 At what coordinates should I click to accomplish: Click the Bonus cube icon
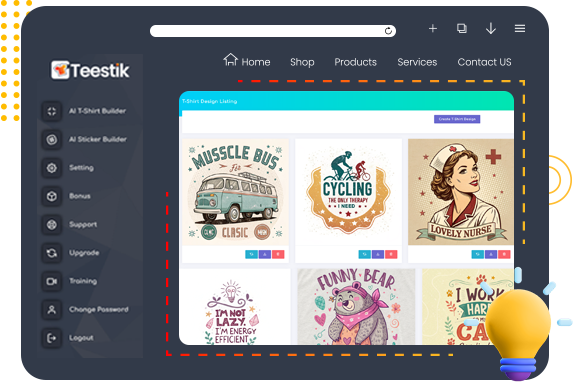point(52,196)
